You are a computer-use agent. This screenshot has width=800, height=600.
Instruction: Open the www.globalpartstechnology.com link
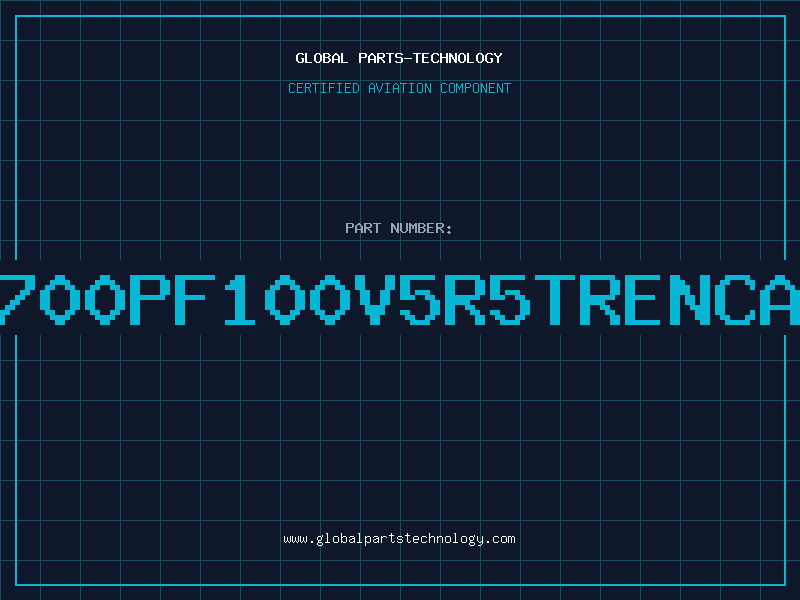[399, 539]
